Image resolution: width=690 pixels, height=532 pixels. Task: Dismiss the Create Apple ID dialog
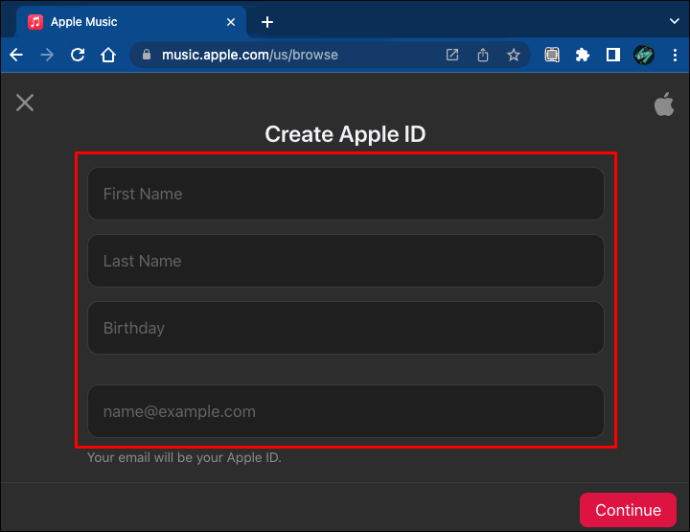click(25, 103)
